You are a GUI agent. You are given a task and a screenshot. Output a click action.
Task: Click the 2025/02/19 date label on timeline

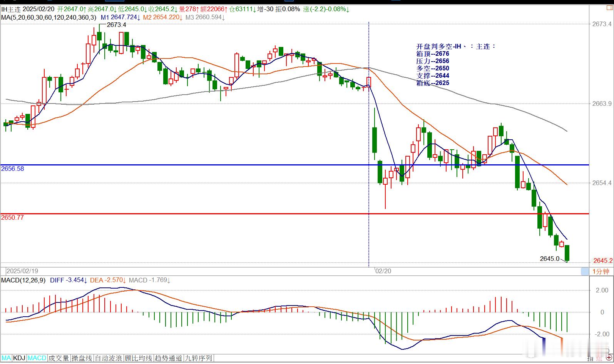[22, 271]
